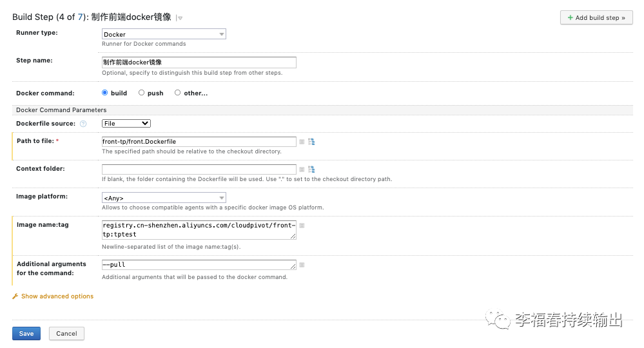Open the Runner type Docker dropdown

[x=164, y=34]
